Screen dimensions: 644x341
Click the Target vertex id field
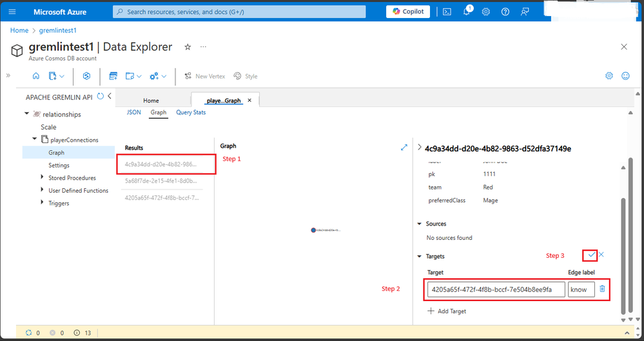496,289
